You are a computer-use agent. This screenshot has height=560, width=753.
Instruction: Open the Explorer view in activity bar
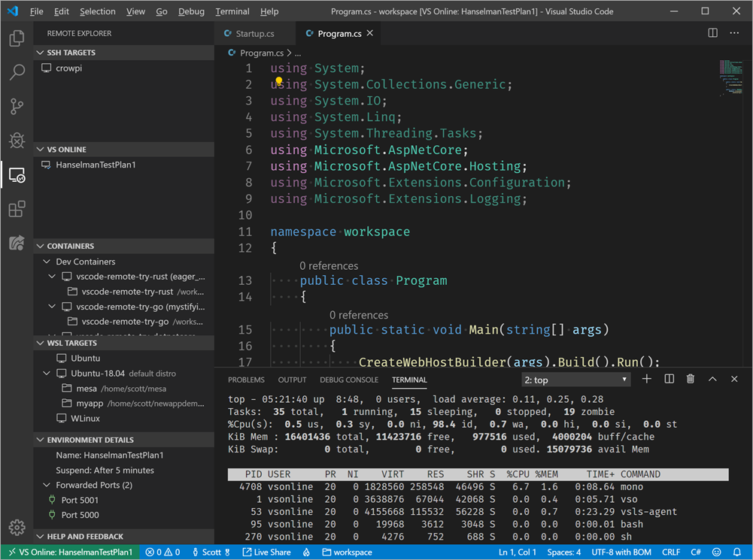tap(17, 38)
